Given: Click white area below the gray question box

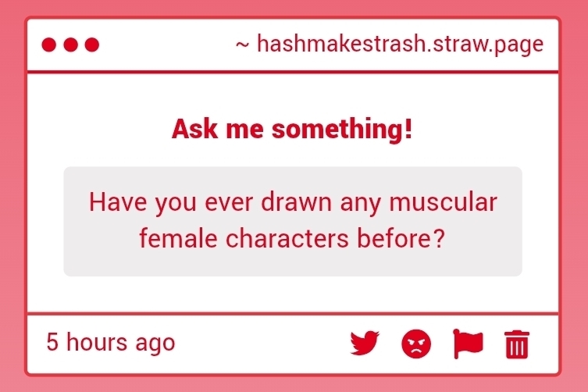Looking at the screenshot, I should coord(292,294).
